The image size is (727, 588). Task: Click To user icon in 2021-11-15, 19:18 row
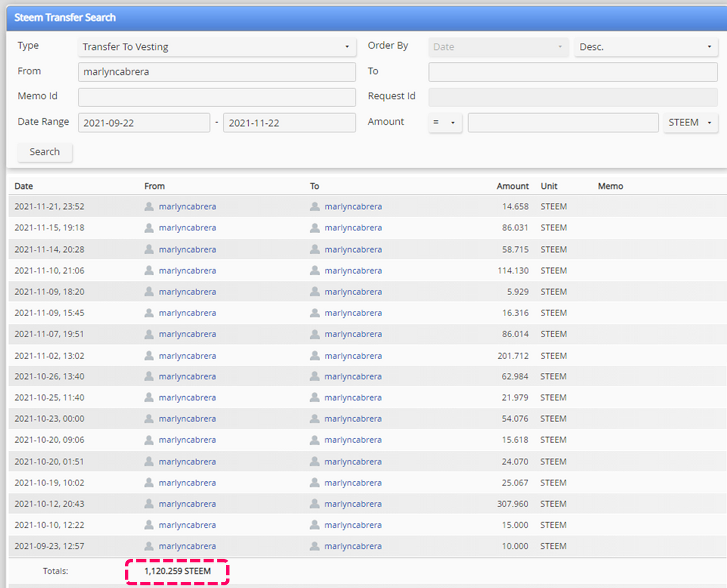315,228
